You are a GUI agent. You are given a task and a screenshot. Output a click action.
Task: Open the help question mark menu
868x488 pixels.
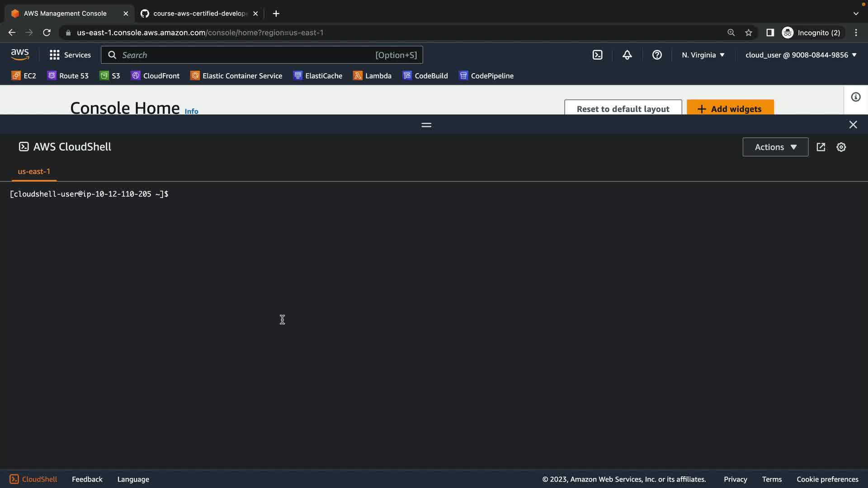click(x=657, y=55)
